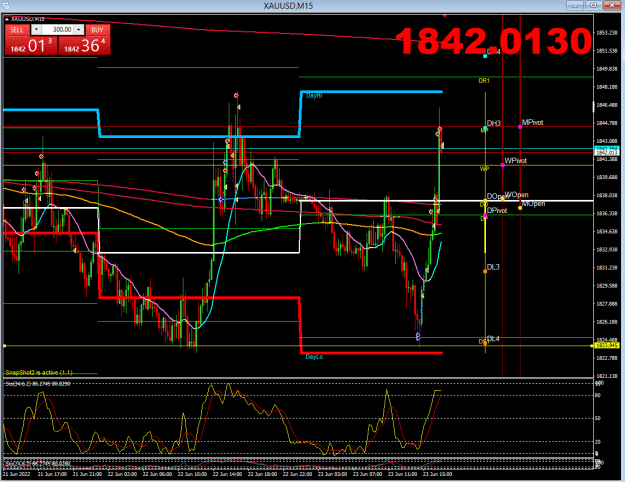
Task: Click the 1834.638 price scale value
Action: pyautogui.click(x=607, y=232)
